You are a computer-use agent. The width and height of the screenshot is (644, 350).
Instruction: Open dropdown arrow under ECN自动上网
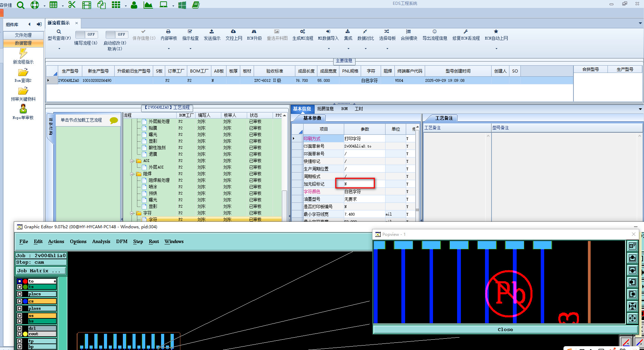click(x=496, y=48)
